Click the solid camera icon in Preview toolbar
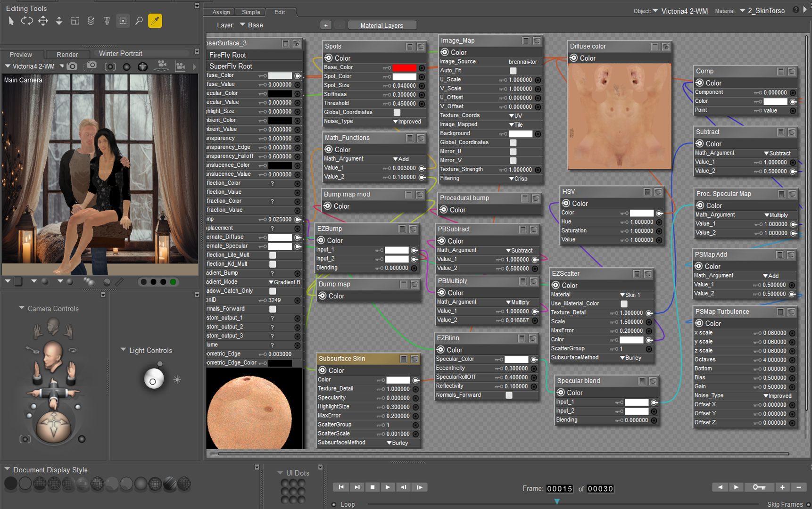Screen dimensions: 812x509 72,66
